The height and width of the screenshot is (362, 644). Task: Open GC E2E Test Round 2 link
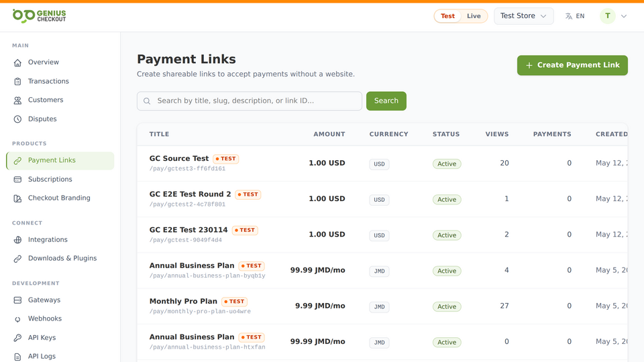pos(190,194)
